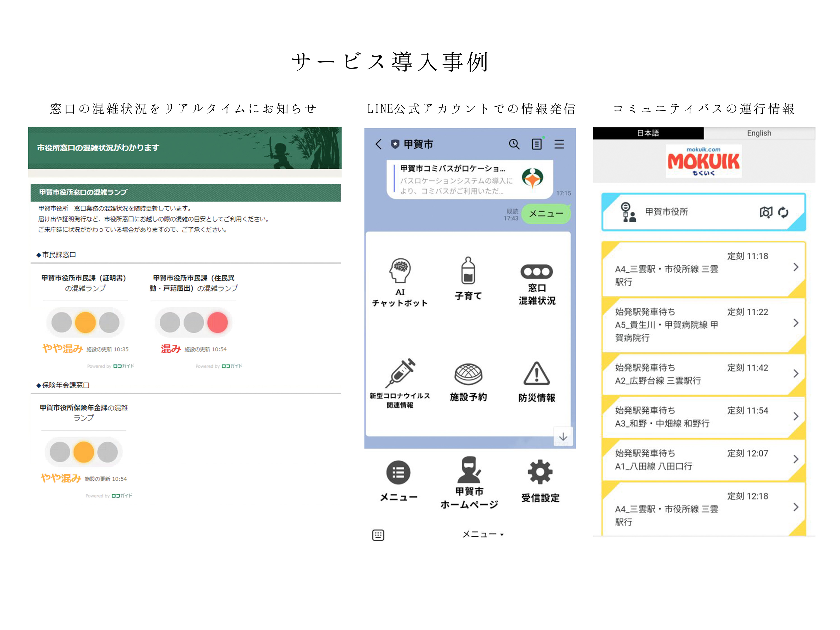Expand the メニュー dropdown at chat bottom
Viewport: 840px width, 630px height.
[483, 534]
